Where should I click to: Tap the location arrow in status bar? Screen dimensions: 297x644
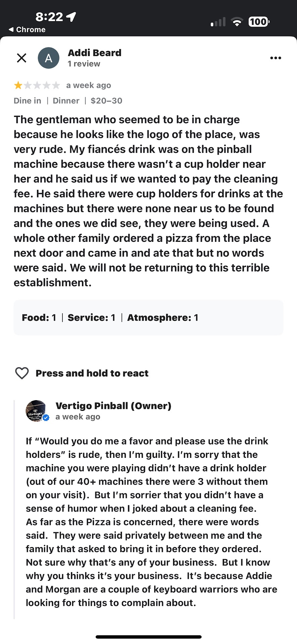click(x=71, y=16)
